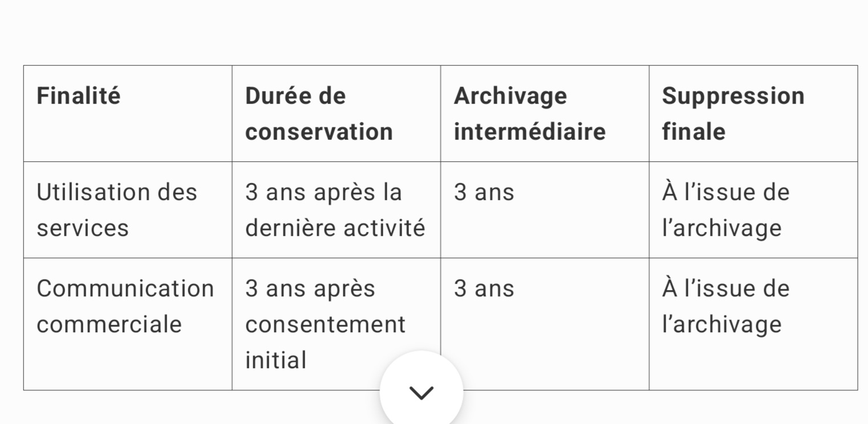
Task: Click the 'Utilisation des services' cell
Action: click(117, 210)
